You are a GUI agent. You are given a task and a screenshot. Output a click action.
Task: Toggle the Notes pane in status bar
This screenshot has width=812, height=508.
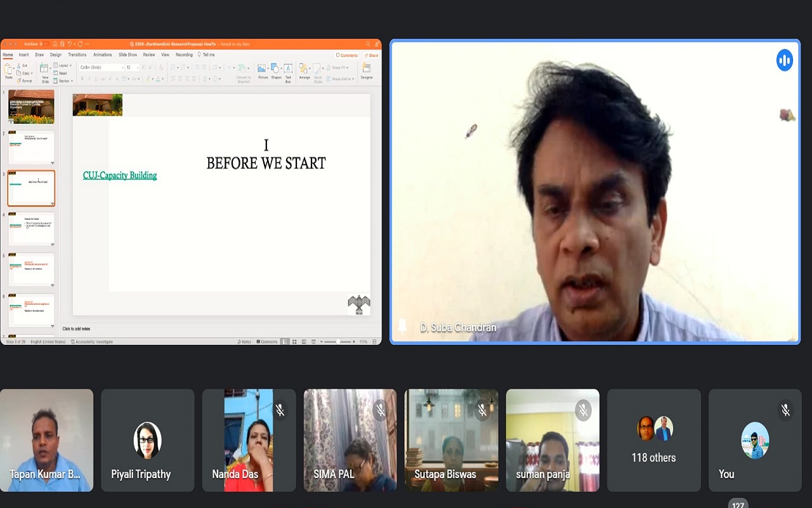click(x=244, y=342)
